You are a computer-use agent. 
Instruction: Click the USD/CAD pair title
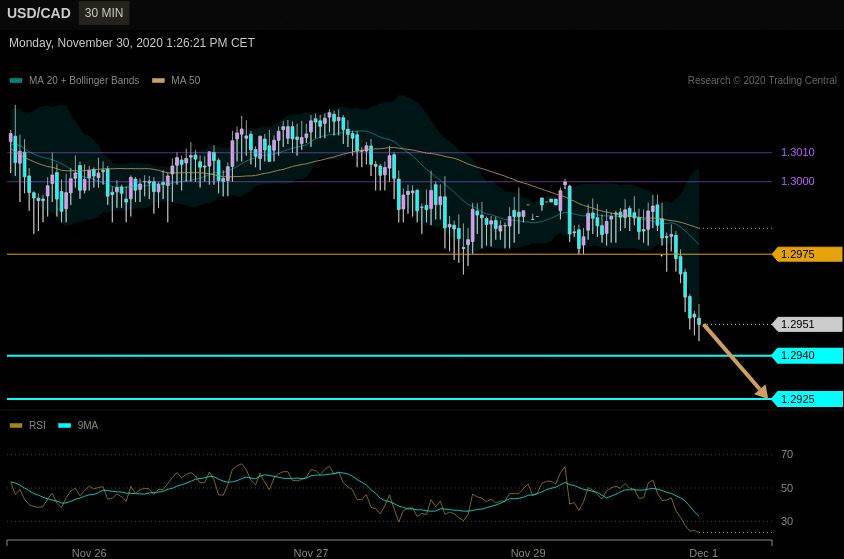[x=39, y=13]
